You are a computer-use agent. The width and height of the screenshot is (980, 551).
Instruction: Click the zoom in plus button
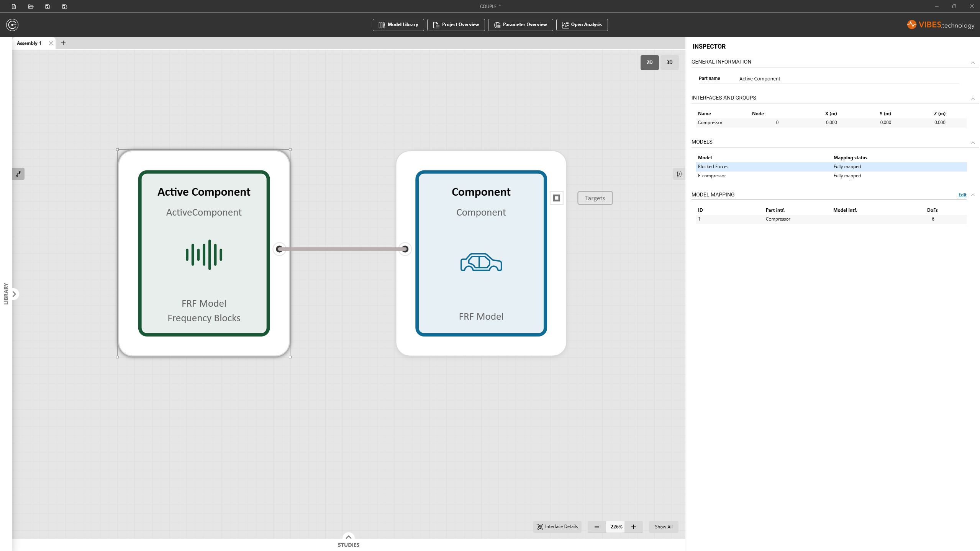(634, 526)
